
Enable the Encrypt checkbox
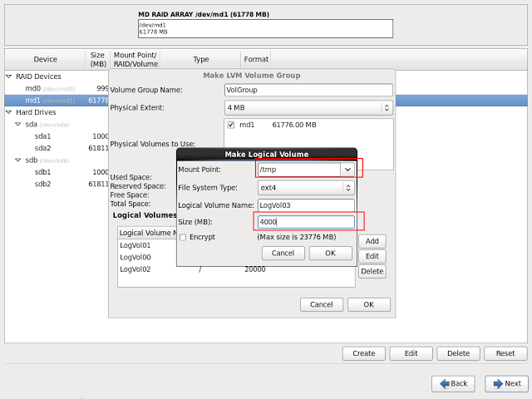coord(183,237)
